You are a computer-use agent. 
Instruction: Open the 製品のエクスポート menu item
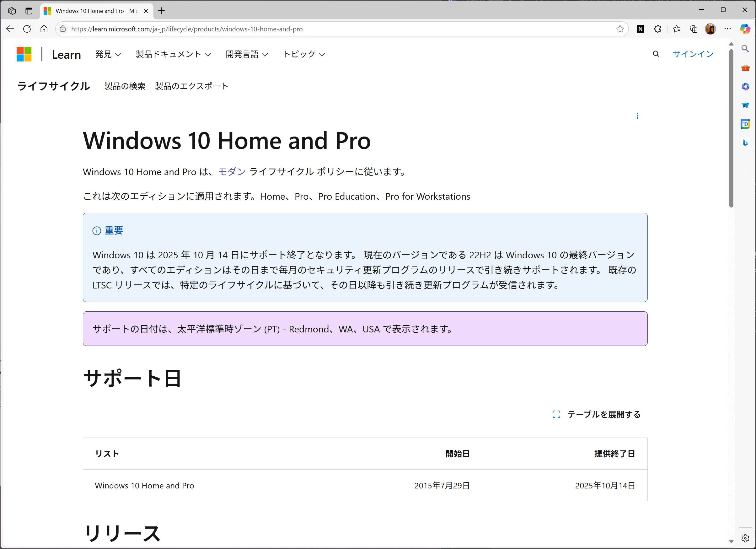(192, 86)
